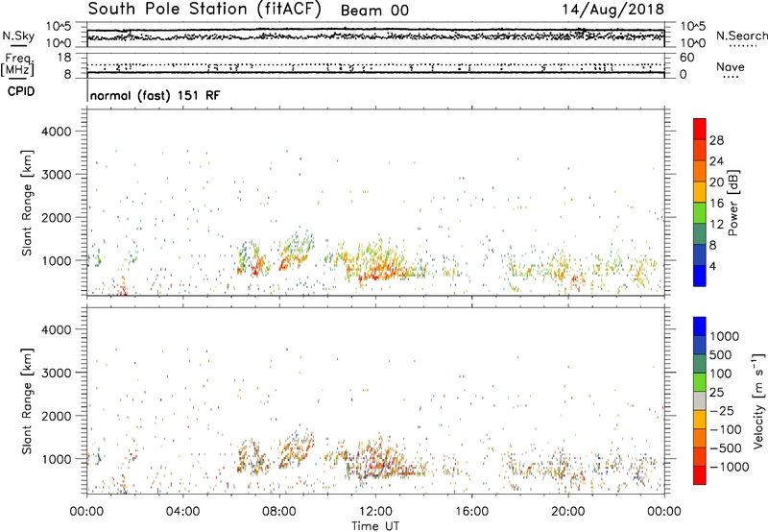The width and height of the screenshot is (768, 532).
Task: Click the Power [dB] colorbar label
Action: coord(732,203)
